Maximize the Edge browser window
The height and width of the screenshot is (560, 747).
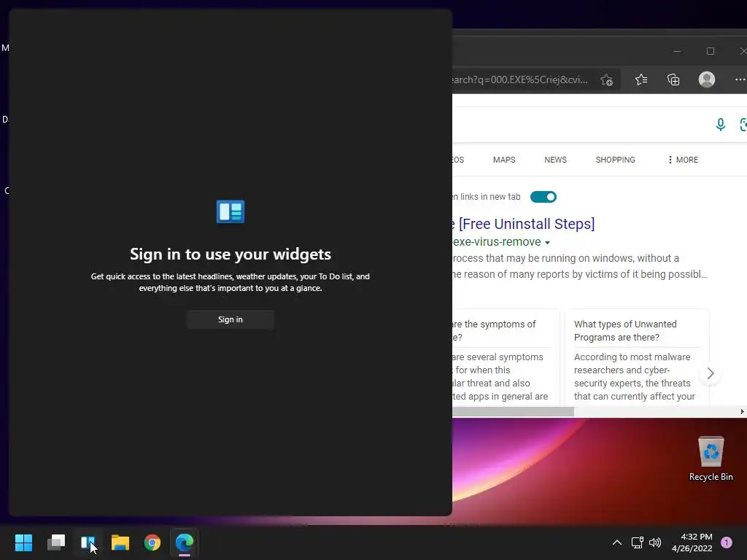click(x=711, y=51)
